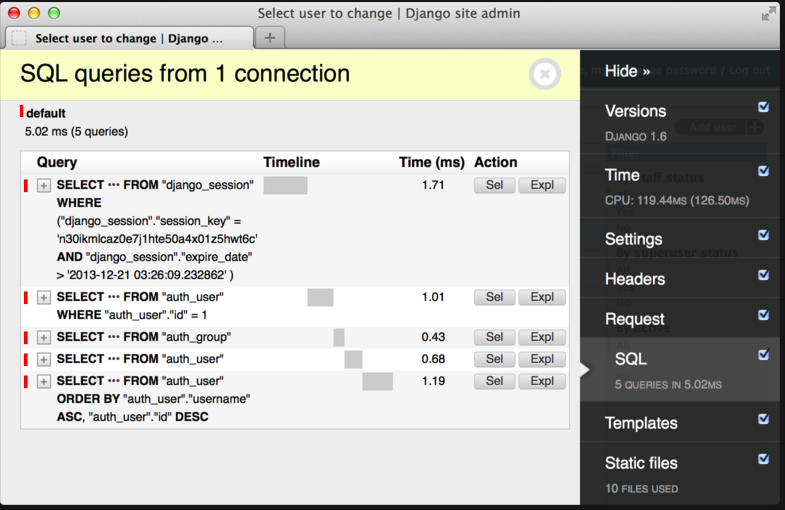Click the '5.02 ms (5 queries)' summary text
785x510 pixels.
77,132
